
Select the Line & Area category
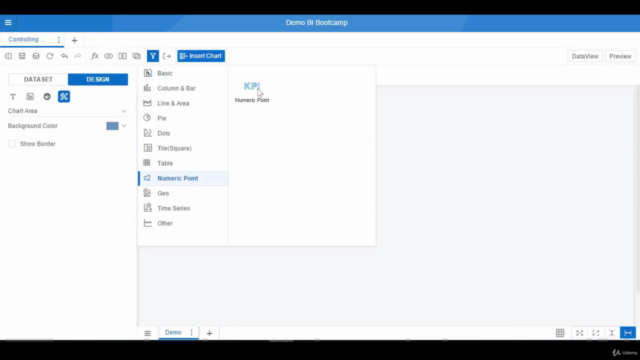(183, 103)
